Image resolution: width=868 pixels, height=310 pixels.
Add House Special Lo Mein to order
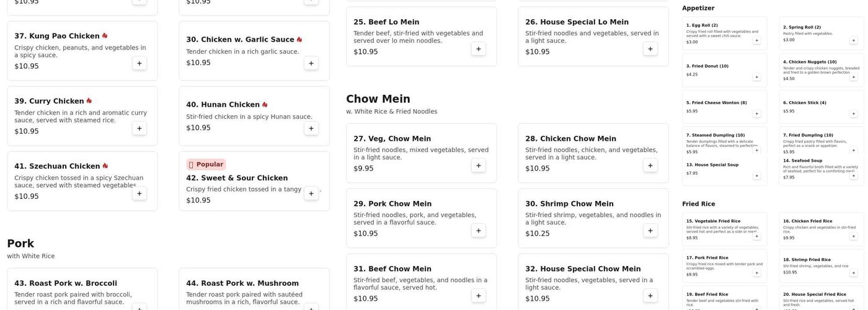click(x=650, y=49)
